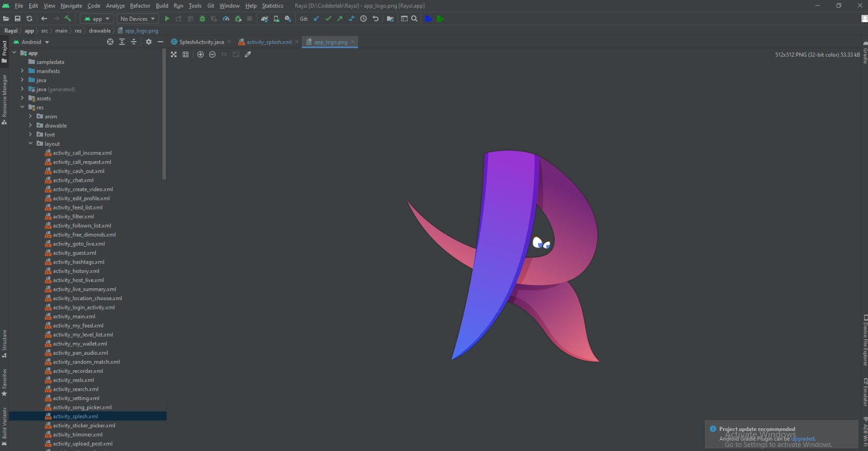Viewport: 868px width, 451px height.
Task: Select activity_main.xml in the project tree
Action: 74,317
